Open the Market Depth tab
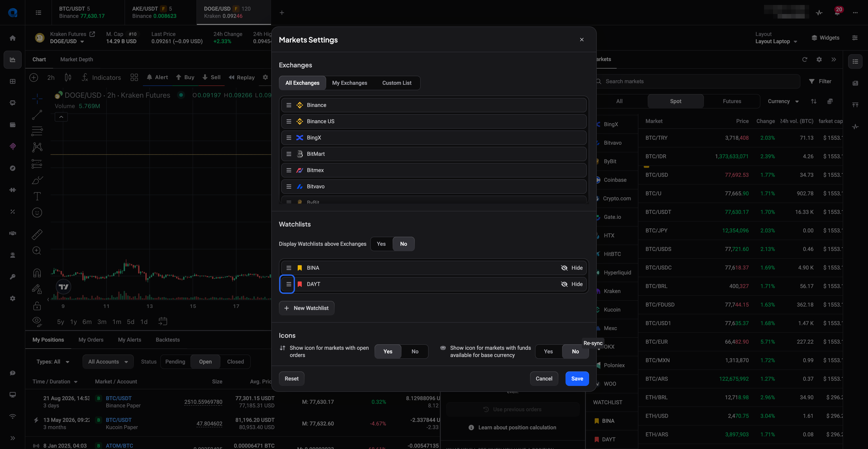 coord(76,59)
